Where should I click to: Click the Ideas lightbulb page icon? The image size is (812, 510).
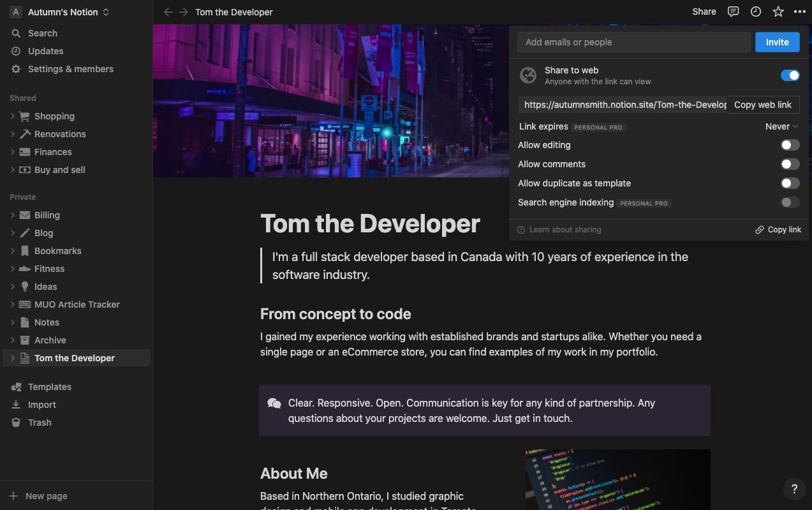[x=25, y=287]
